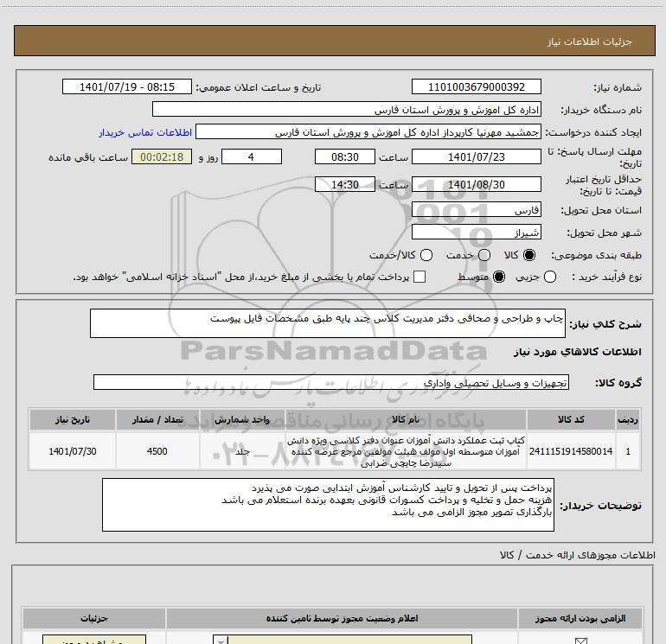Viewport: 666px width, 644px height.
Task: Select the کالا/خدمت radio button
Action: tap(426, 255)
